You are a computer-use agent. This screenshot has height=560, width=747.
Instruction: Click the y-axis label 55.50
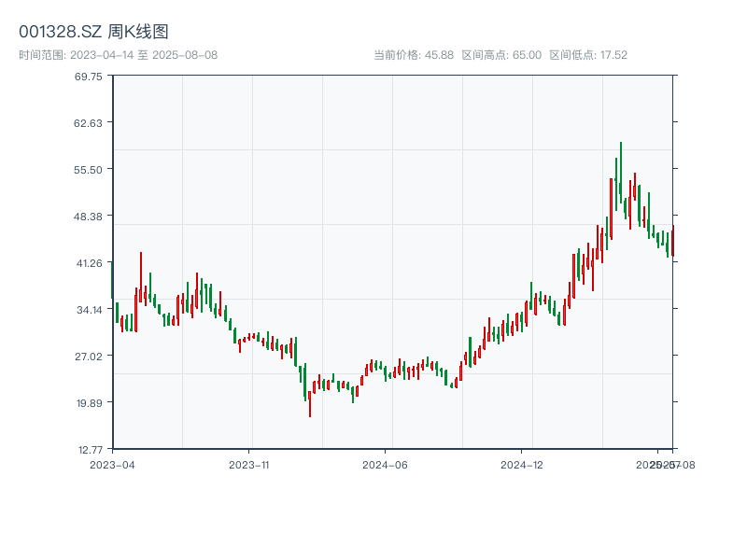click(x=88, y=170)
